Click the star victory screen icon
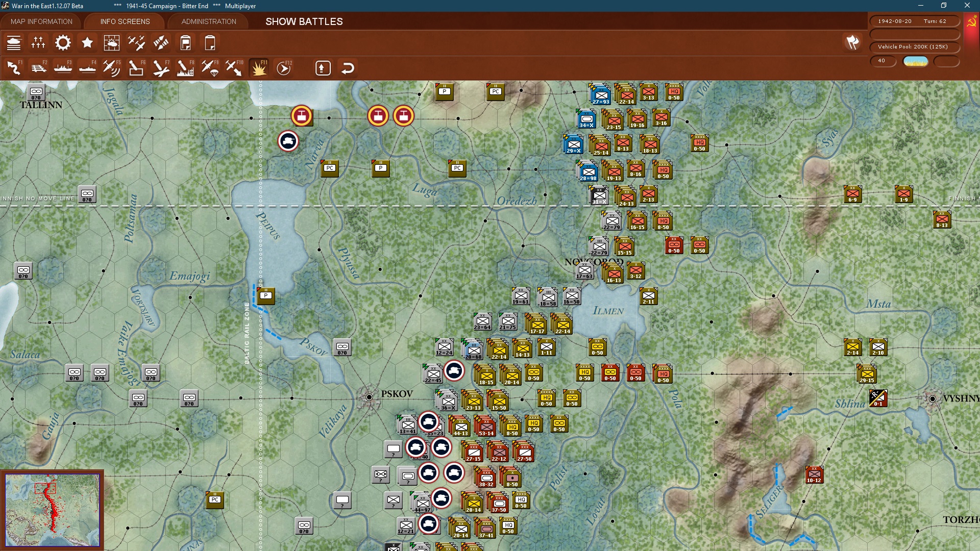This screenshot has height=551, width=980. [87, 43]
